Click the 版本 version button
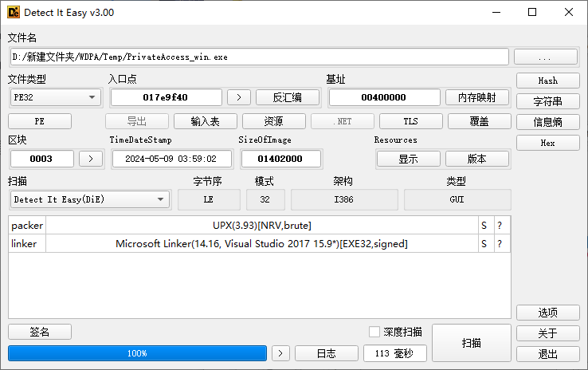Viewport: 588px width, 370px height. tap(477, 159)
